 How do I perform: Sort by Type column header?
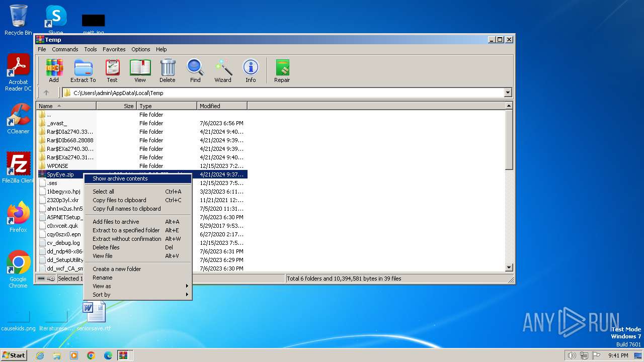[x=167, y=106]
